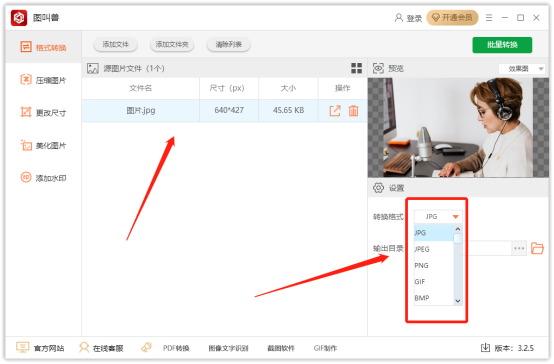Click the 640*427 size cell
The width and height of the screenshot is (554, 364).
click(x=229, y=110)
